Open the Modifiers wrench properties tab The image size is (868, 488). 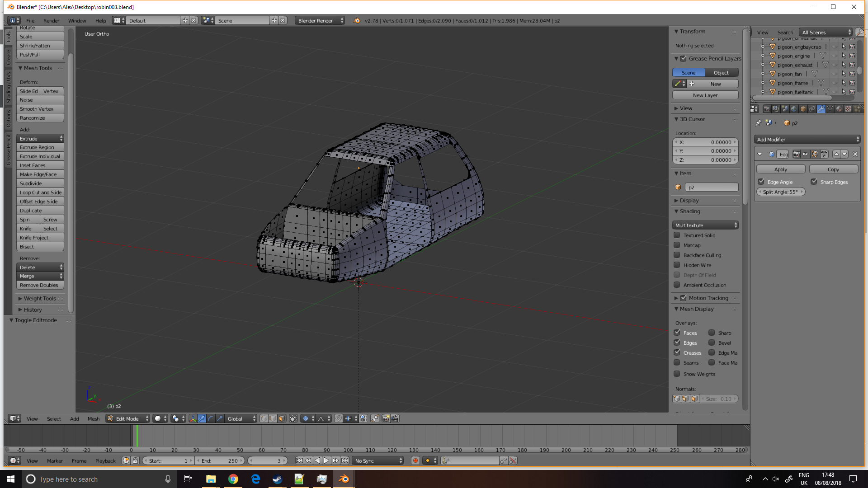point(821,109)
